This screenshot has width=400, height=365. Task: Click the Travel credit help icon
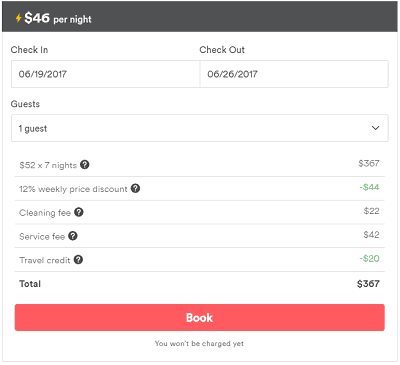(x=78, y=260)
